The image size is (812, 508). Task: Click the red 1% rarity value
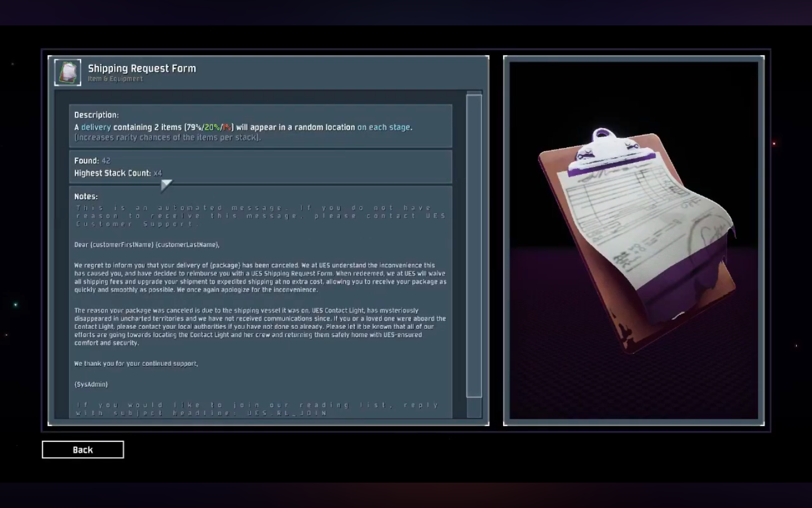coord(227,128)
